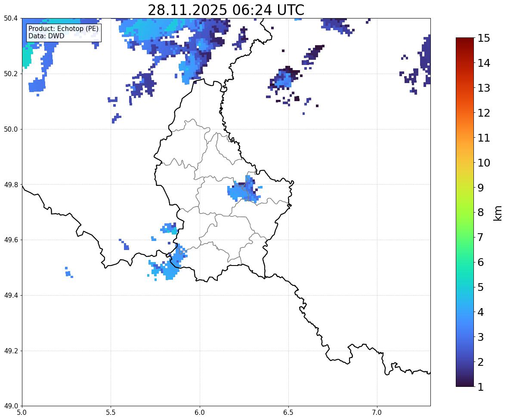Click longitude axis label 6.0

[x=200, y=413]
